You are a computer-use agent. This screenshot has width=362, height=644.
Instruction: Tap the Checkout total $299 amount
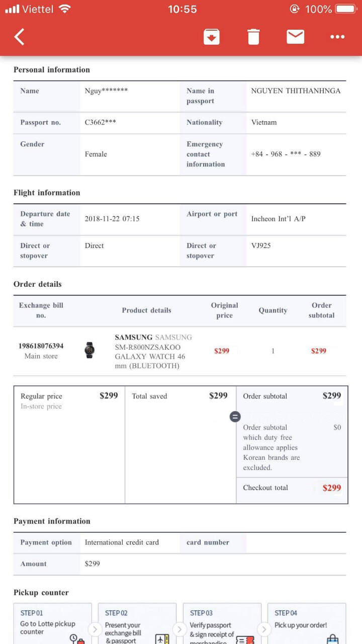click(331, 488)
